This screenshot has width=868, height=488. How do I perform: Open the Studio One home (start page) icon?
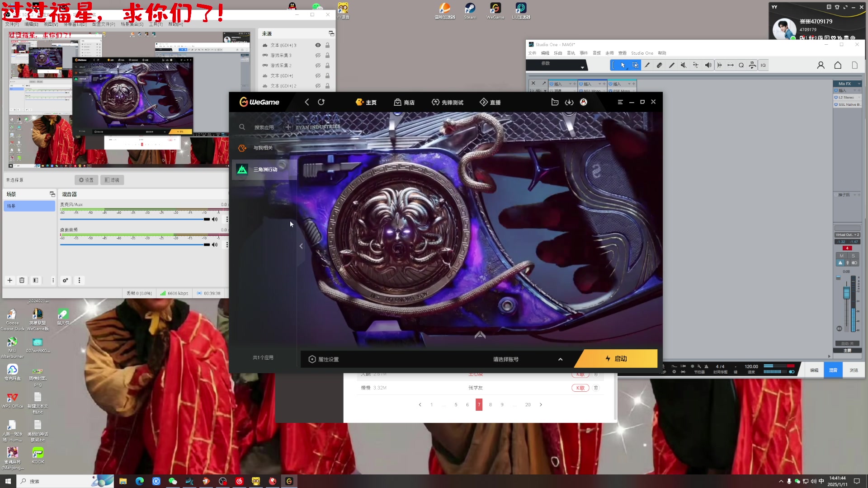click(838, 65)
